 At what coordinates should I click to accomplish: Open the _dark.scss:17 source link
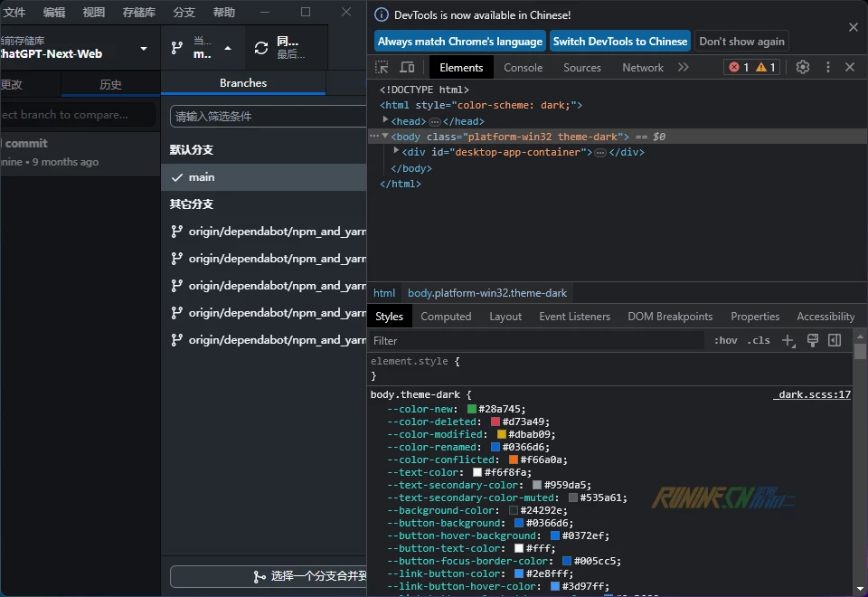click(x=812, y=394)
